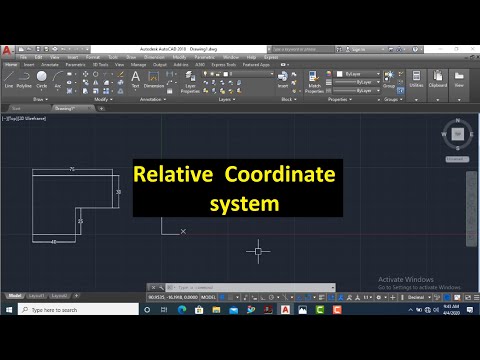Click the MODEL space button
This screenshot has height=360, width=480.
pos(208,297)
